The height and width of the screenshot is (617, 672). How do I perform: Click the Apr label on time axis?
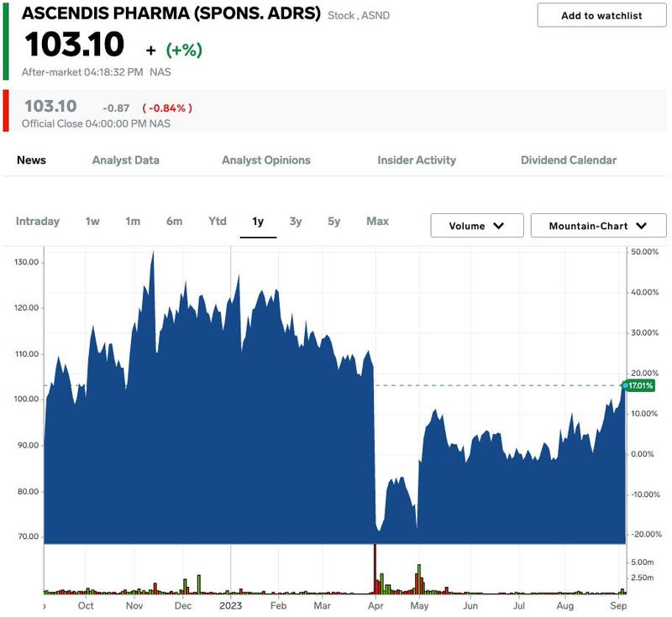[x=375, y=606]
